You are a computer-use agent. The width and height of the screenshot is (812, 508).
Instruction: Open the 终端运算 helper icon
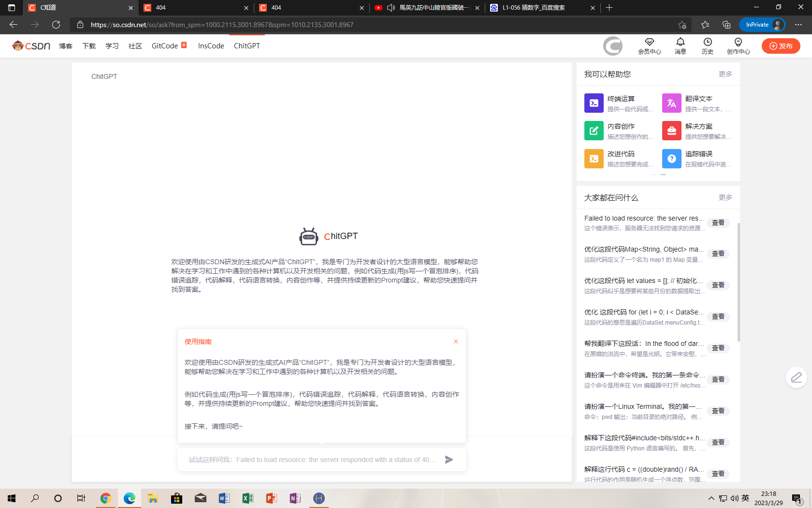[x=594, y=103]
